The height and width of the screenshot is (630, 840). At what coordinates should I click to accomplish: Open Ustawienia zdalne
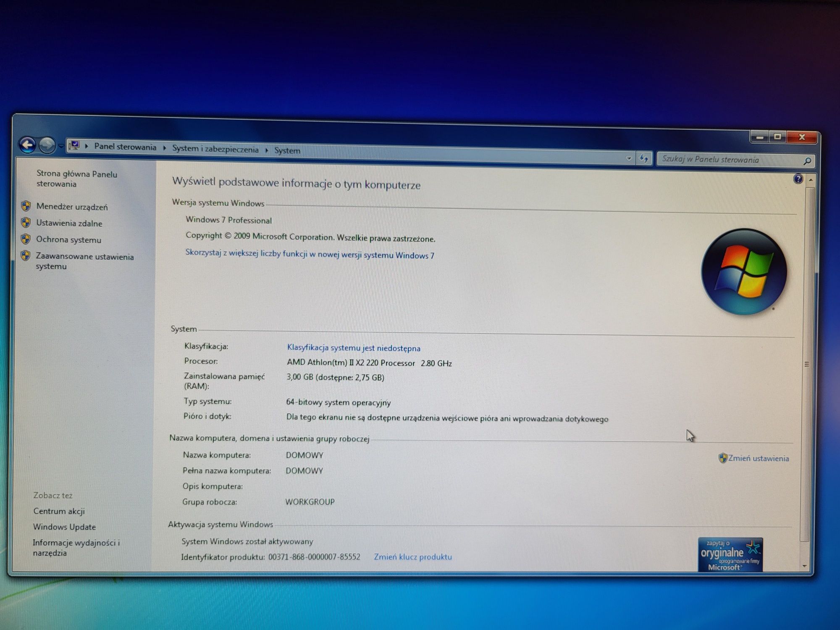click(x=69, y=223)
